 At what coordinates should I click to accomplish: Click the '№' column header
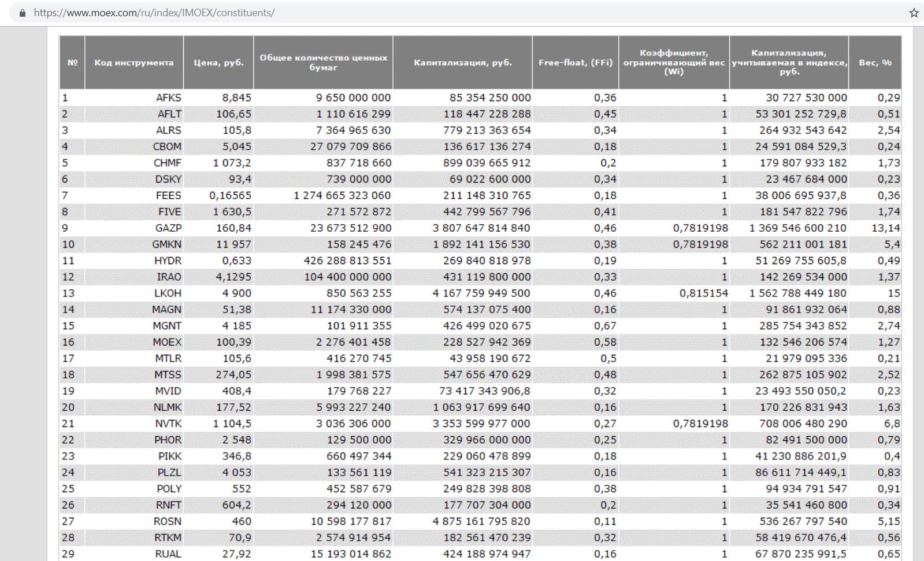tap(72, 62)
